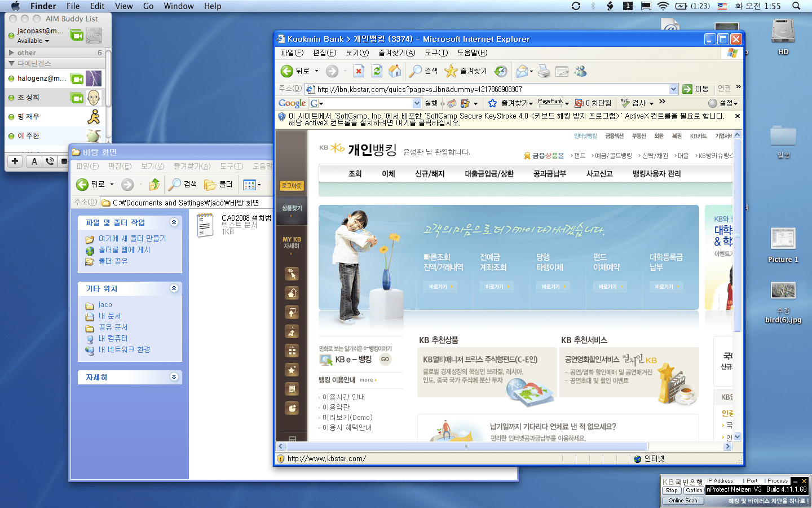Expand the 자세히 details panel
The height and width of the screenshot is (508, 812).
click(x=174, y=377)
